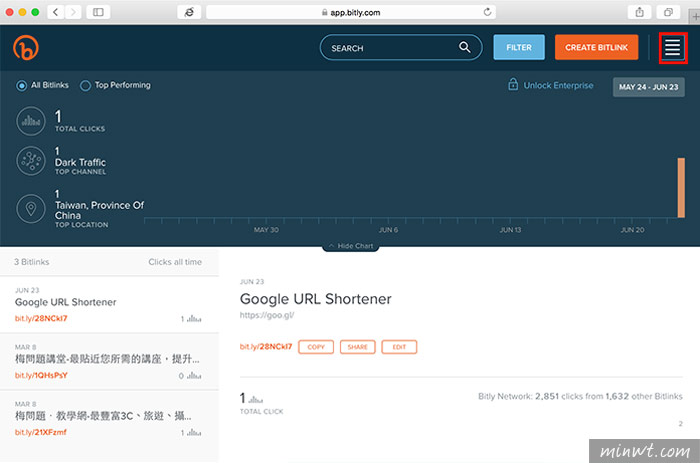Viewport: 700px width, 463px height.
Task: Click bit.ly/28NCkI7 in the list
Action: point(41,318)
